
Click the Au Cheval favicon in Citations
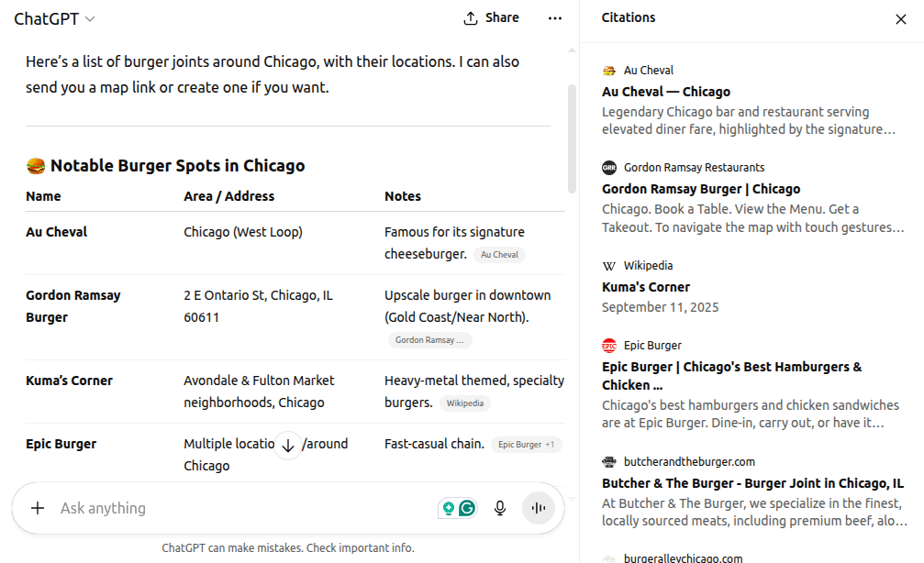[608, 70]
